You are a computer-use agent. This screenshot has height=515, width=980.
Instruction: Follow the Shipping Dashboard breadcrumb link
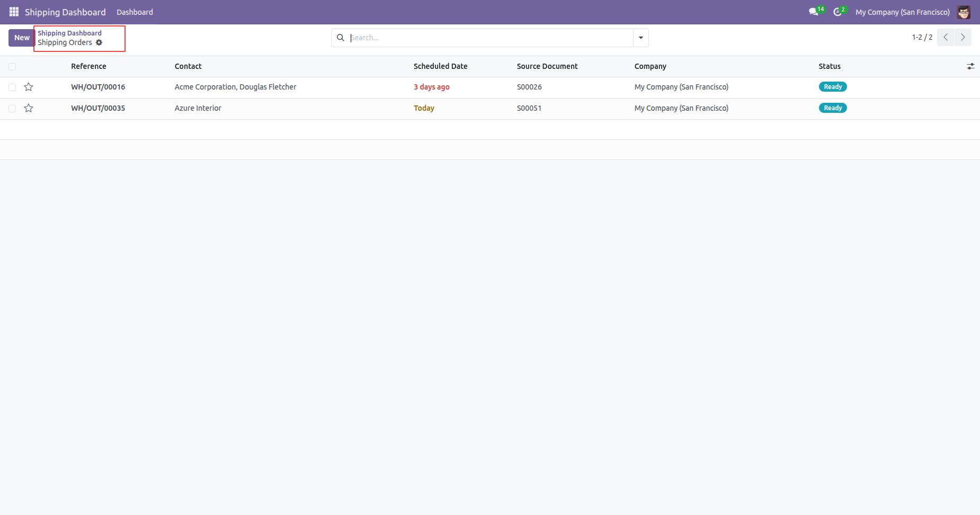coord(69,33)
